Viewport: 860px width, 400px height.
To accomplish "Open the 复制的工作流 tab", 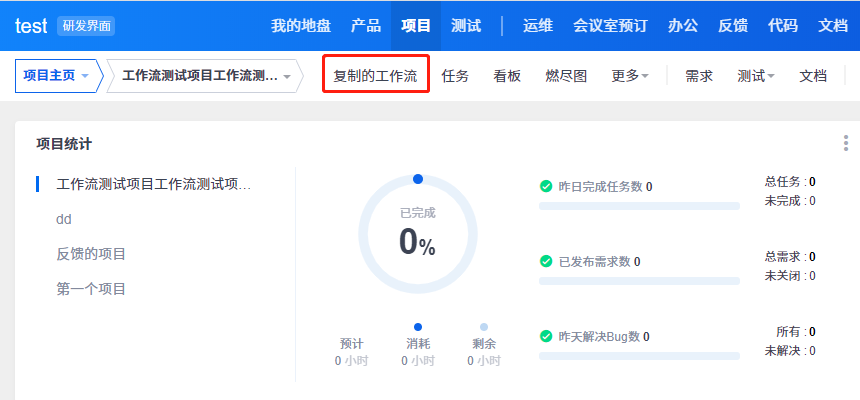I will click(376, 76).
